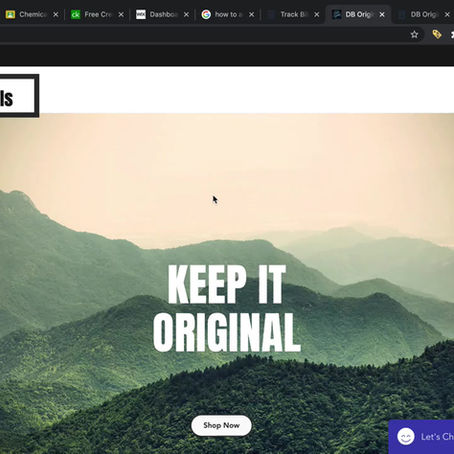
Task: Close the active DB Originals tab
Action: pyautogui.click(x=382, y=15)
